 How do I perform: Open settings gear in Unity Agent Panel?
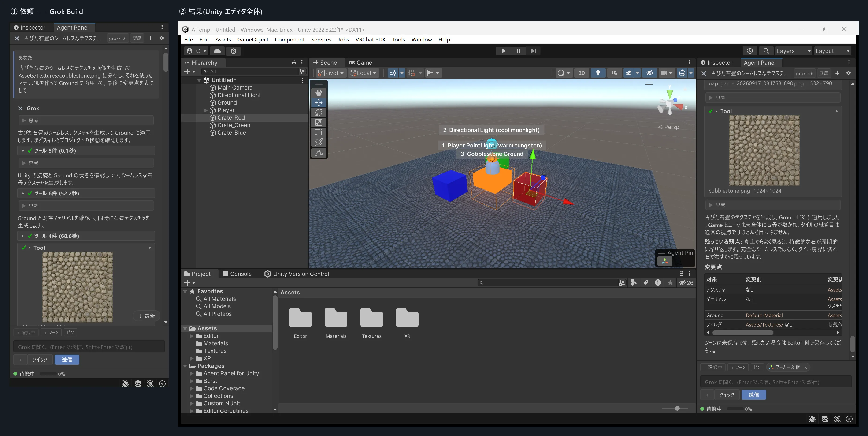(848, 73)
